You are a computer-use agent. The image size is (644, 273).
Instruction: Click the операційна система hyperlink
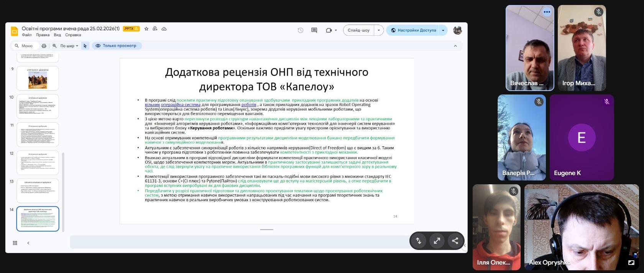pos(181,104)
